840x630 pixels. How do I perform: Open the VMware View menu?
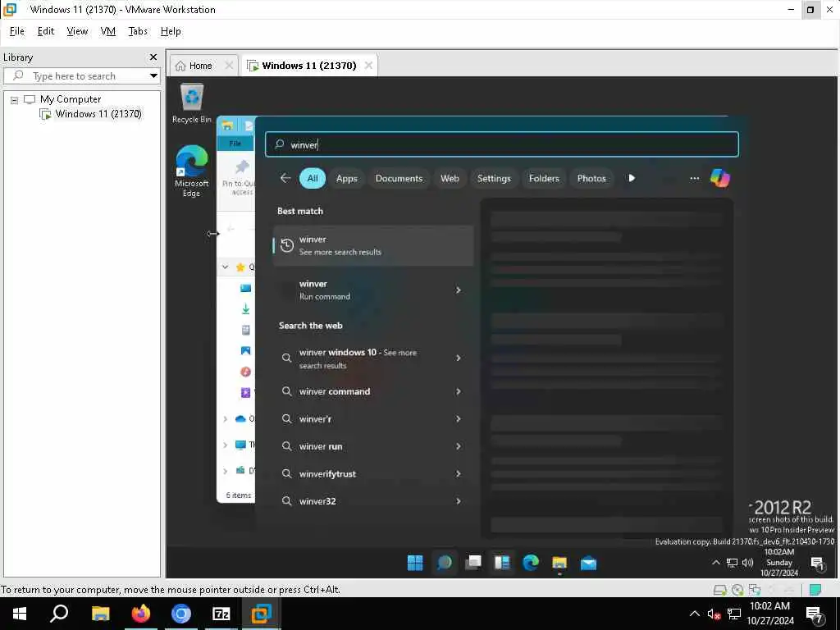[77, 31]
